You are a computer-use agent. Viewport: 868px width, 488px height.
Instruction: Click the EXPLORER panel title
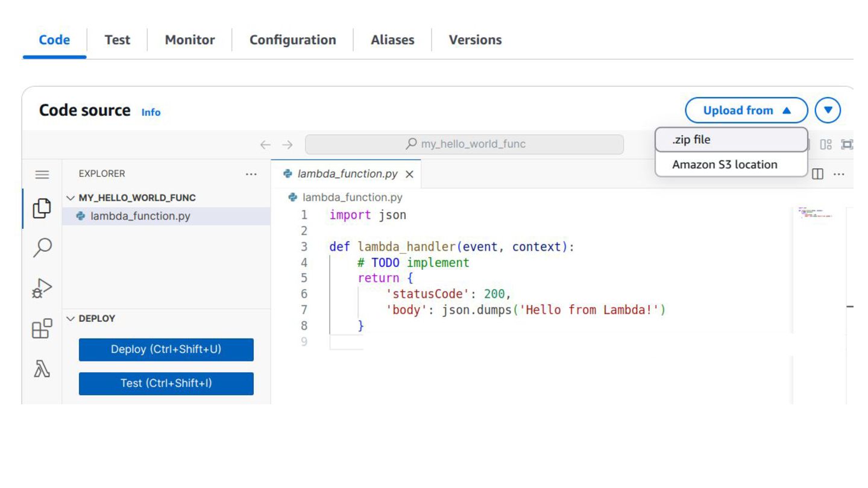point(102,174)
